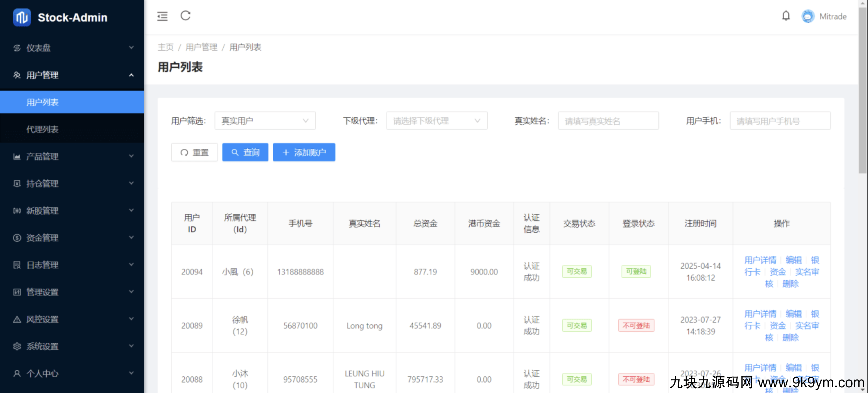Click the reset icon in 重置 button

pos(184,152)
